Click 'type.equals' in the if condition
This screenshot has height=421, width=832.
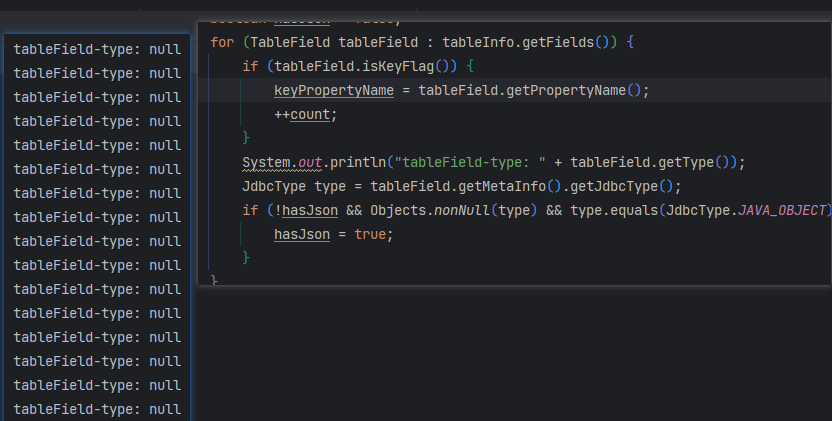click(614, 211)
